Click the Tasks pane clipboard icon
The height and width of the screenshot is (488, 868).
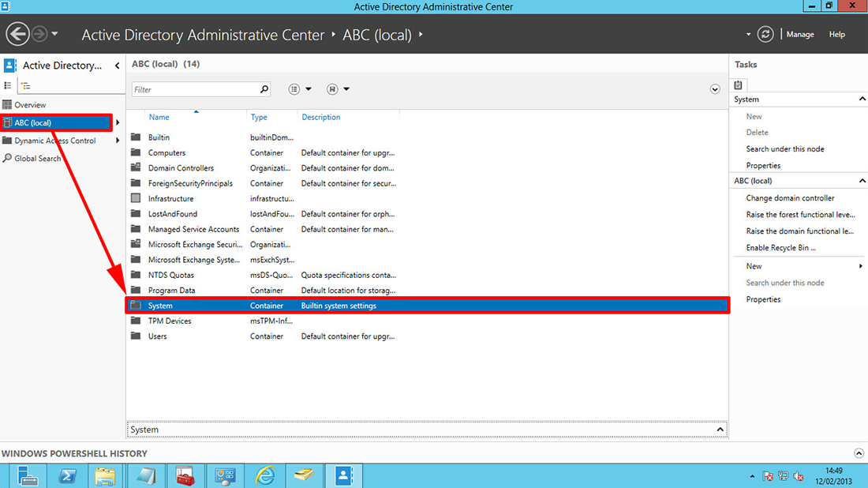coord(738,84)
